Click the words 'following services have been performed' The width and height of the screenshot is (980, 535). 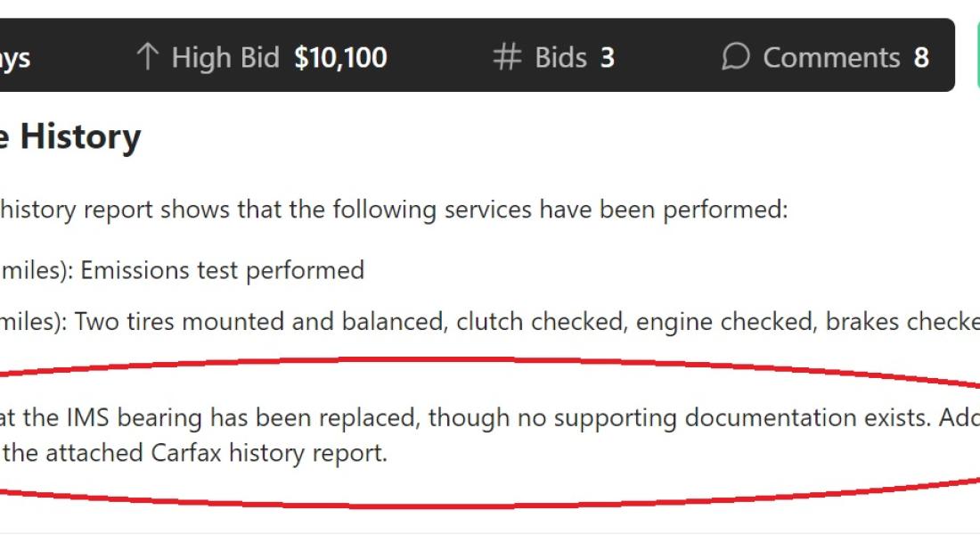(560, 209)
